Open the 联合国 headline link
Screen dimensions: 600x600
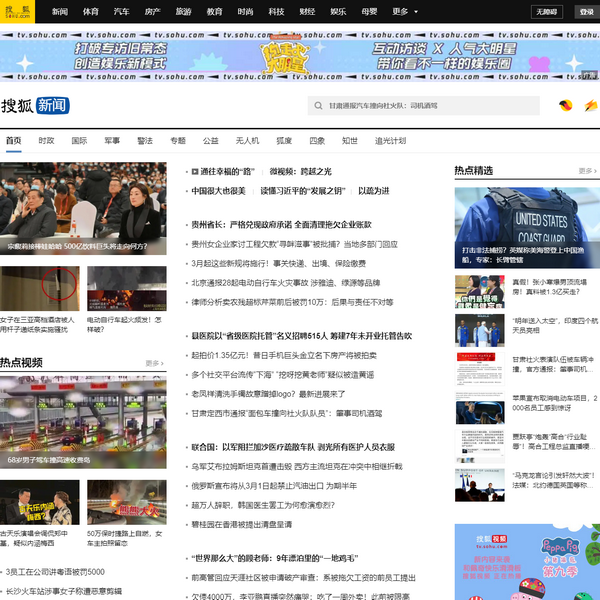point(292,447)
